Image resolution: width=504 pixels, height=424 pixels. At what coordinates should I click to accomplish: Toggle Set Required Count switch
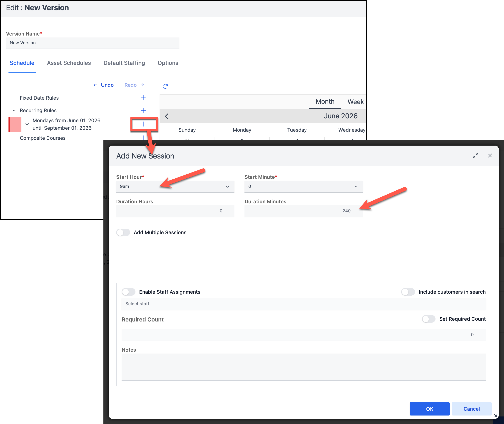coord(429,319)
